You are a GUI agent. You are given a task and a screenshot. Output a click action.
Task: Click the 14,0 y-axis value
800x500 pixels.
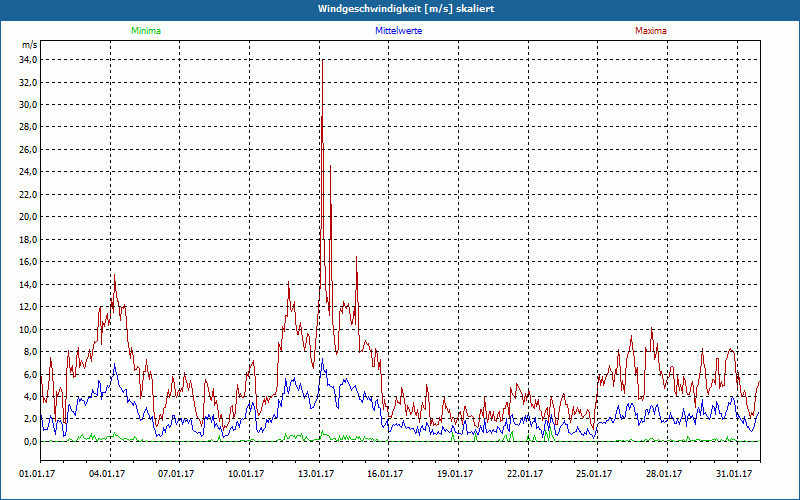(x=28, y=284)
